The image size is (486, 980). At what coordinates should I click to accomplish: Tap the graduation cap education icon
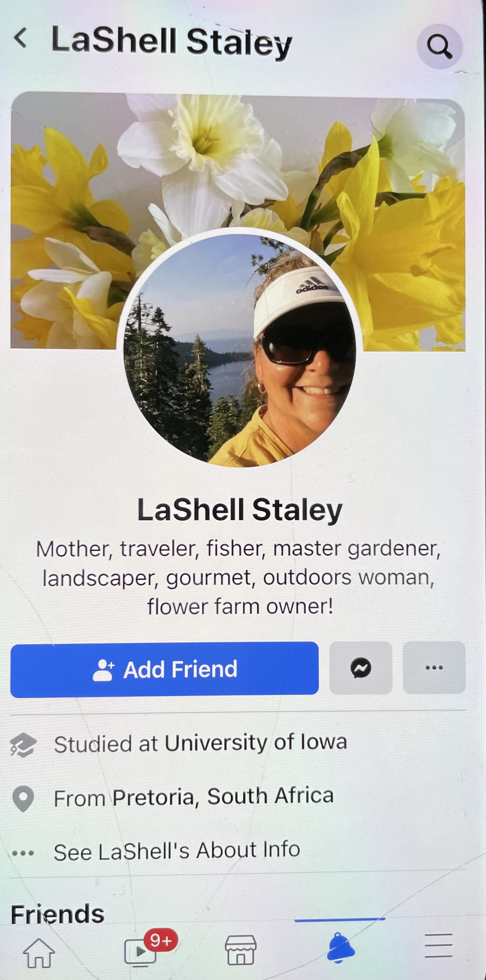coord(23,745)
